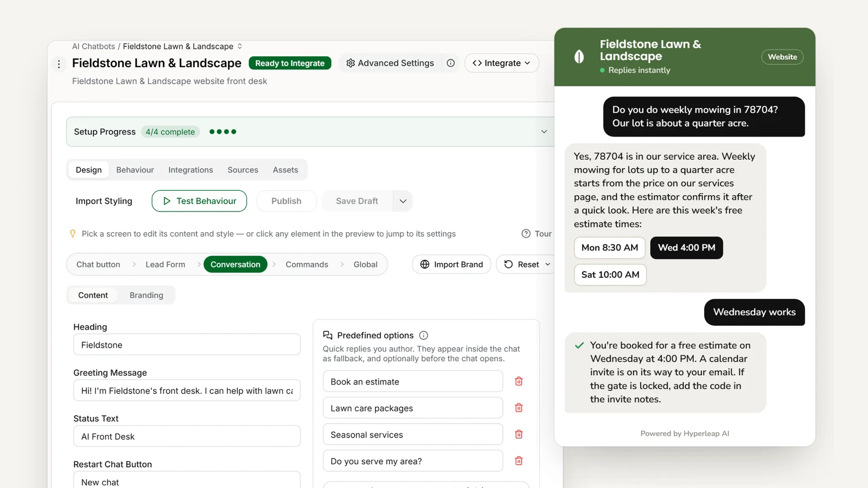Switch to Branding sub-tab
Viewport: 868px width, 488px height.
point(146,295)
